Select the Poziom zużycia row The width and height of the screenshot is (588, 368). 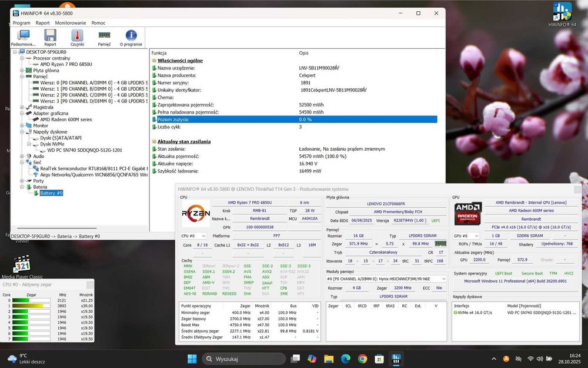pos(295,120)
